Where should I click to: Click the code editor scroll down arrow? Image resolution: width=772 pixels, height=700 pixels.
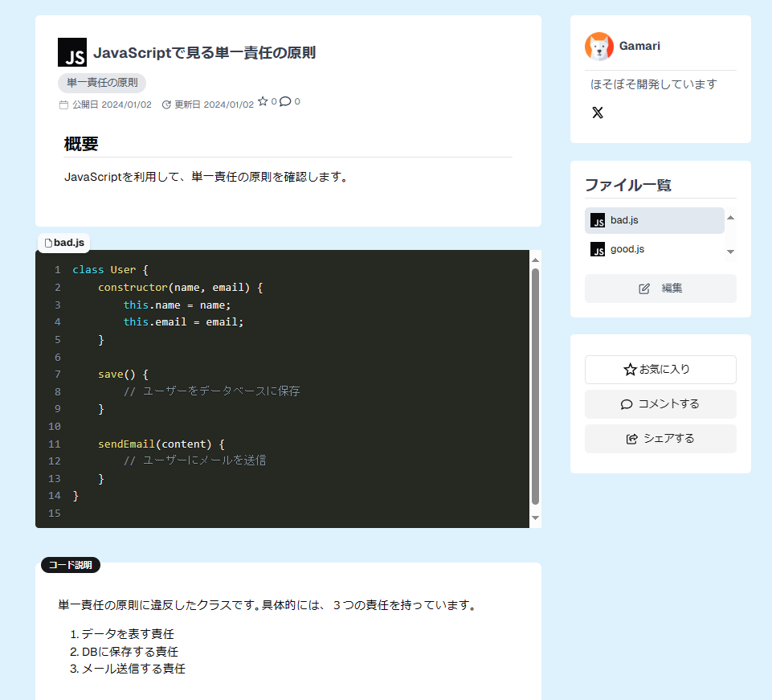[x=535, y=518]
